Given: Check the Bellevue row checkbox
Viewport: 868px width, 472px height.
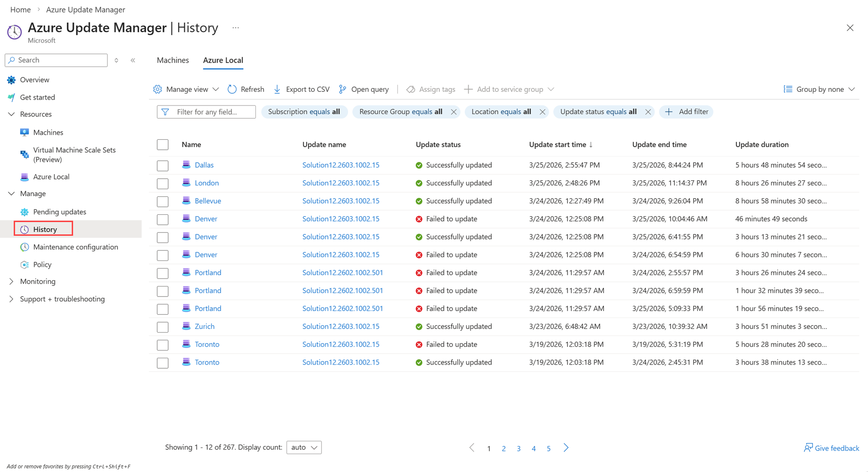Looking at the screenshot, I should [163, 201].
